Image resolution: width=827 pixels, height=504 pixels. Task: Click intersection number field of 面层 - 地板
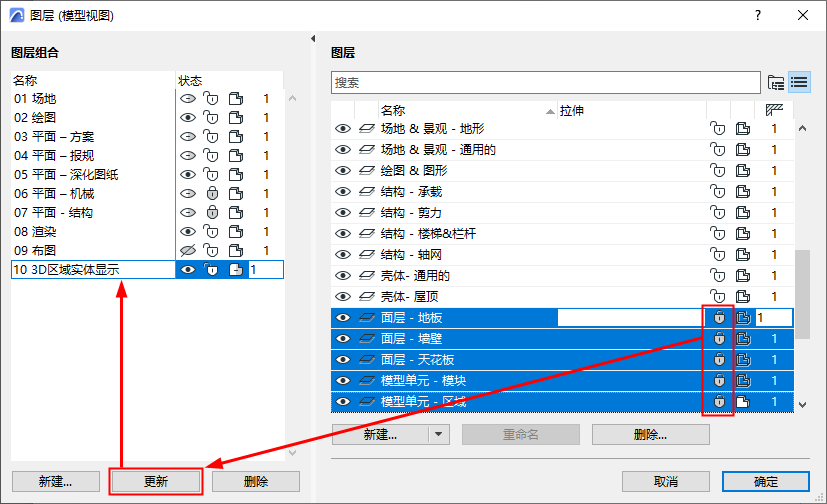point(774,317)
